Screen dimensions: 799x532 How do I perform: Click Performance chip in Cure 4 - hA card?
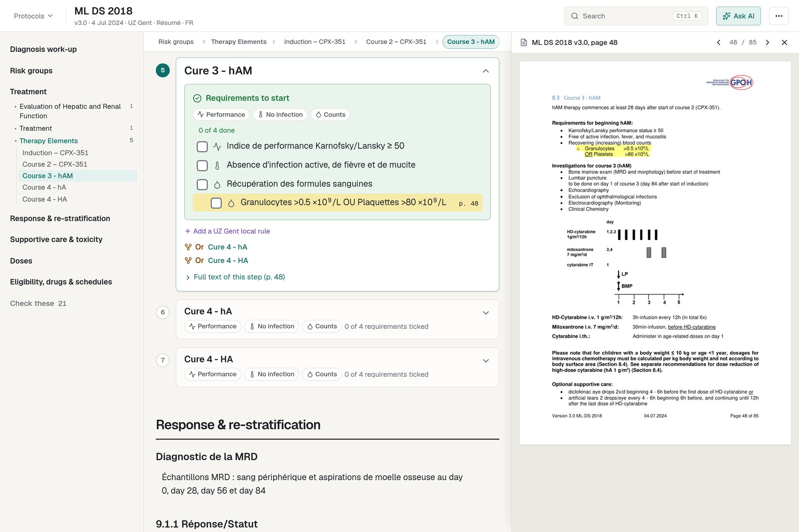click(x=213, y=326)
